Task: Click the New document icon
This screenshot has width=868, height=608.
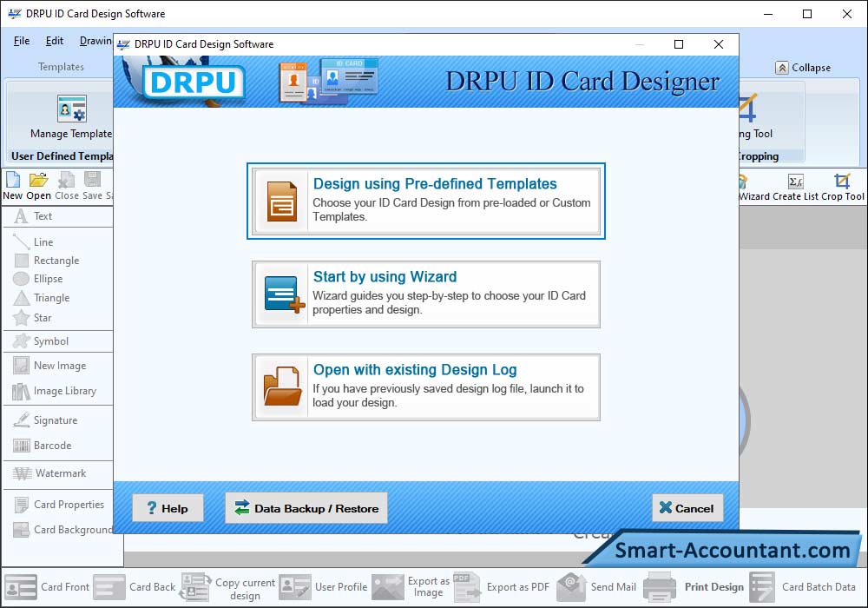Action: pyautogui.click(x=13, y=180)
